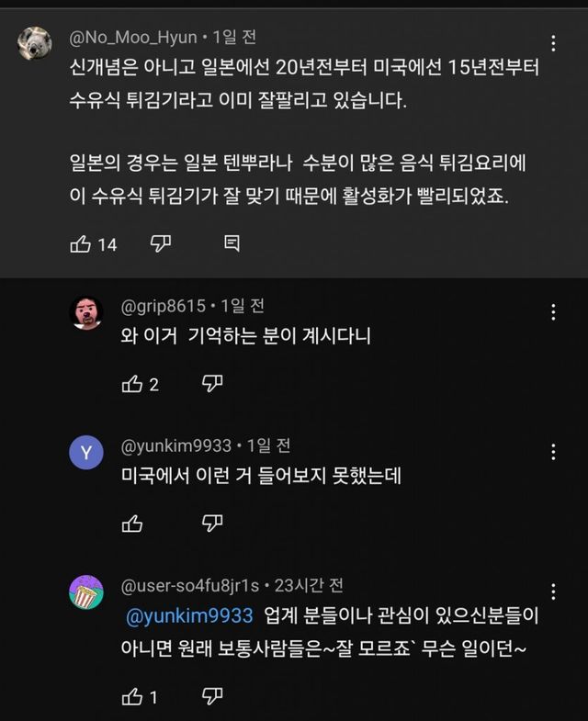Open the @No_Moo_Hyun profile avatar
Image resolution: width=588 pixels, height=721 pixels.
pyautogui.click(x=35, y=43)
